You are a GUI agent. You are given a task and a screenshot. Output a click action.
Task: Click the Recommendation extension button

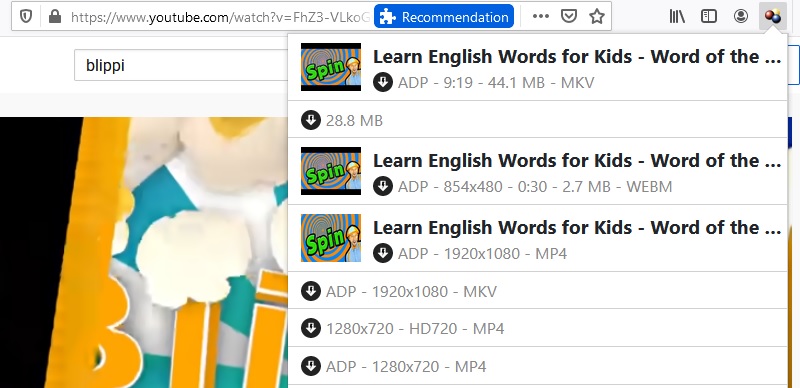(444, 17)
